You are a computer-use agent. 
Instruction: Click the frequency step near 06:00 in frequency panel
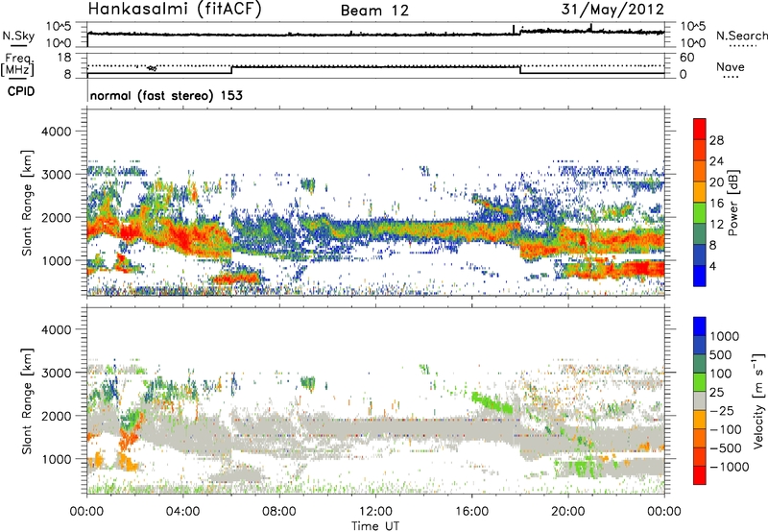231,70
